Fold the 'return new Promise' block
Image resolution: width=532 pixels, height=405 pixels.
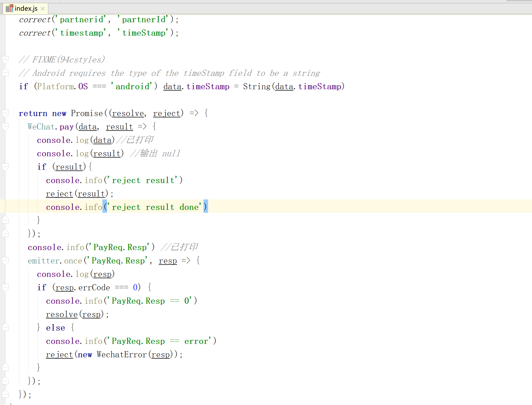click(5, 113)
